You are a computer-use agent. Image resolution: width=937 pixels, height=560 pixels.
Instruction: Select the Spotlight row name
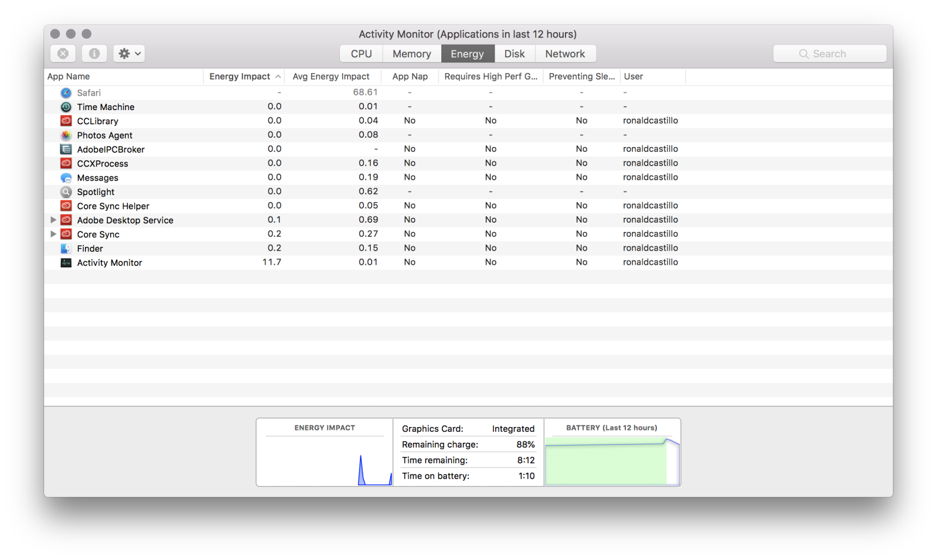(x=96, y=192)
